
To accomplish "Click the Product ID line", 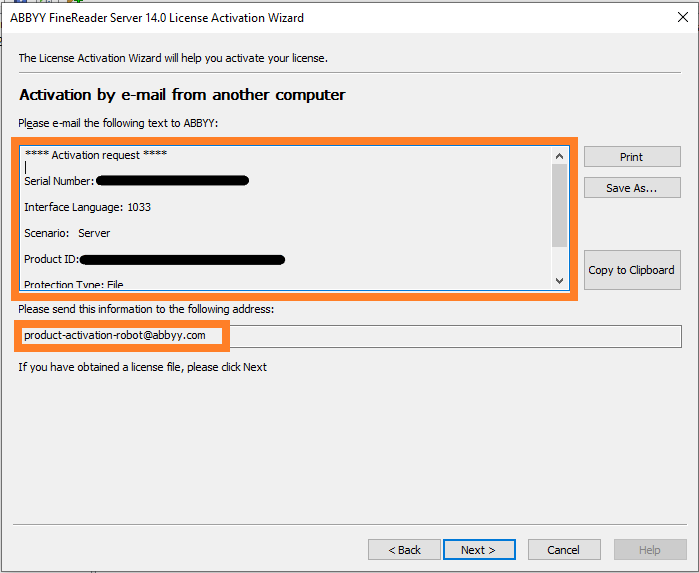I will [154, 259].
